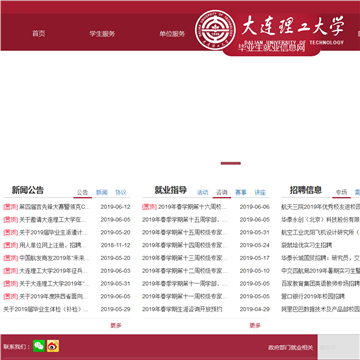Open posting 华泰永创（北京）科技股份有限

321,220
